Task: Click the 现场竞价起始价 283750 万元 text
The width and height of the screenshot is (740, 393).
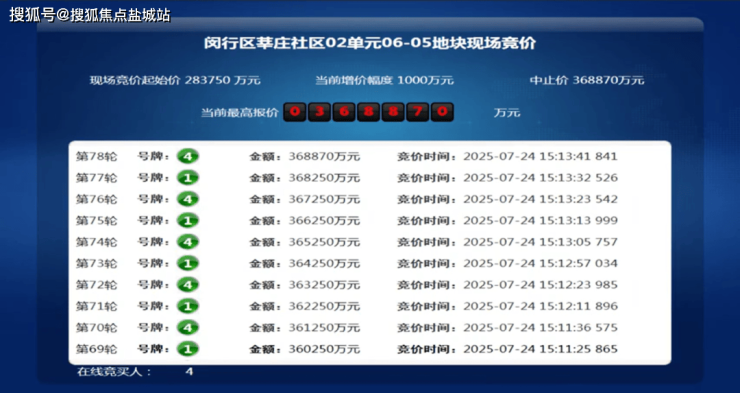Action: pyautogui.click(x=175, y=80)
